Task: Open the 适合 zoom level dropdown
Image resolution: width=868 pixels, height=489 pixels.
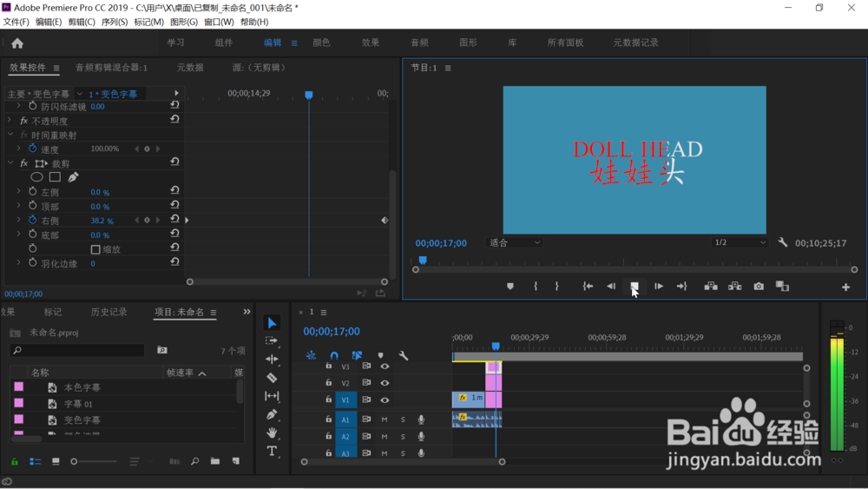Action: 514,242
